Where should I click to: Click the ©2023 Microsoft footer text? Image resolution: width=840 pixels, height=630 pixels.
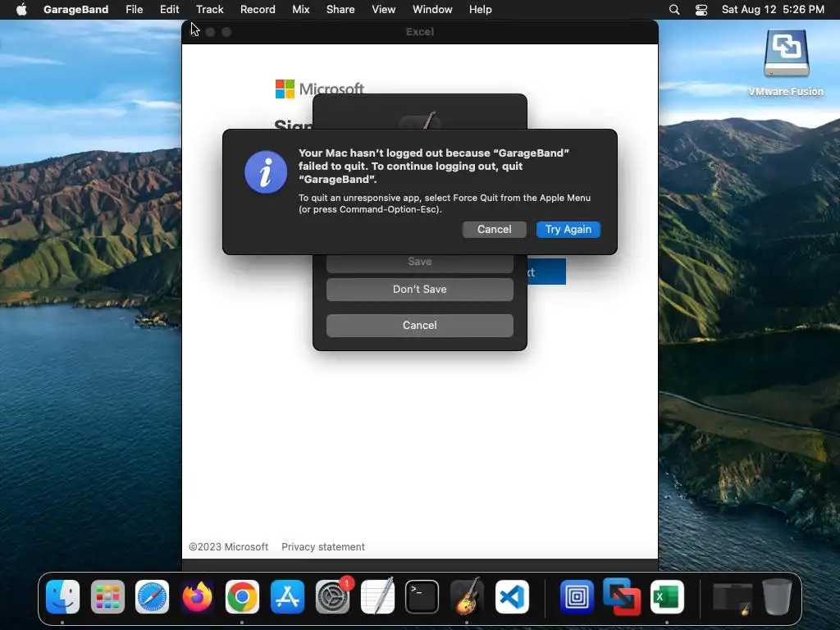click(229, 547)
